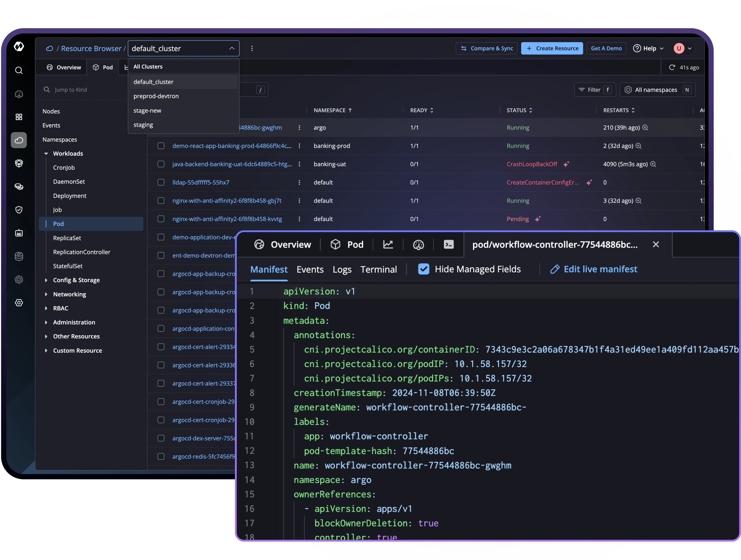The image size is (741, 560).
Task: Click the refresh icon beside 41s ago
Action: tap(672, 67)
